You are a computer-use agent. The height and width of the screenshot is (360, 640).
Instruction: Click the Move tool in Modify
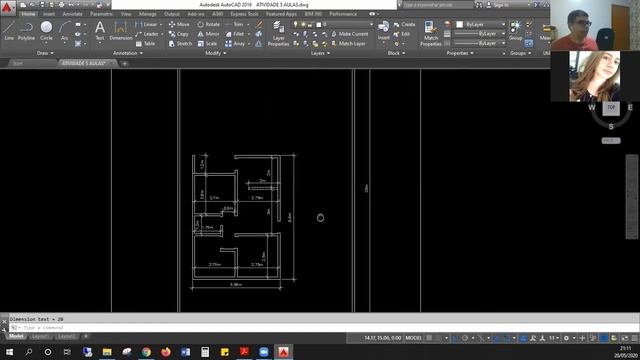[x=179, y=24]
